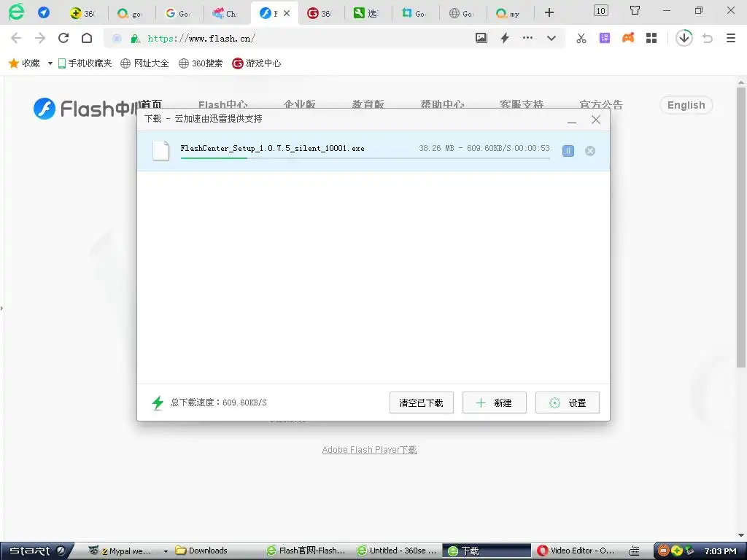
Task: Switch to the Google G tab
Action: pyautogui.click(x=179, y=13)
